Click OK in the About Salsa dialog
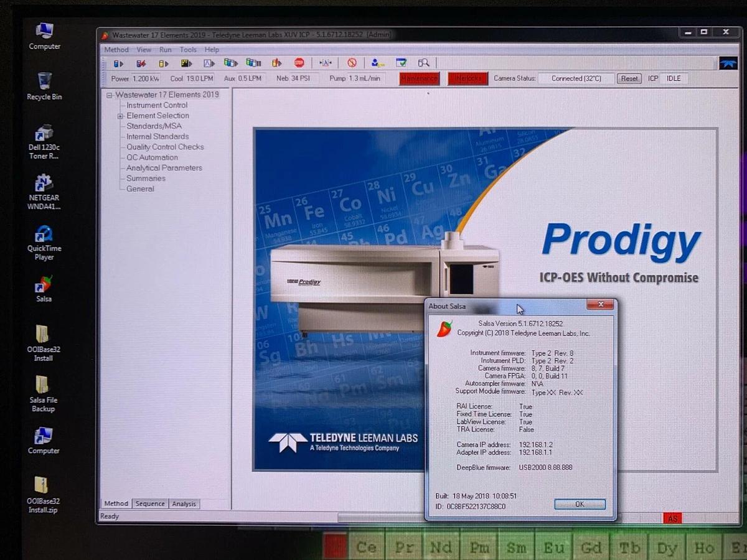The width and height of the screenshot is (747, 560). point(580,504)
